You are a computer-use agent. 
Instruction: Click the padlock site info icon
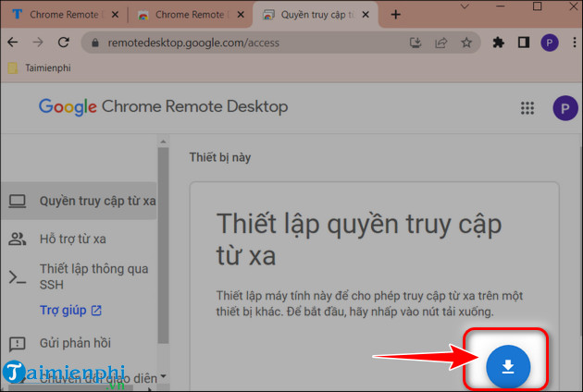pyautogui.click(x=95, y=43)
